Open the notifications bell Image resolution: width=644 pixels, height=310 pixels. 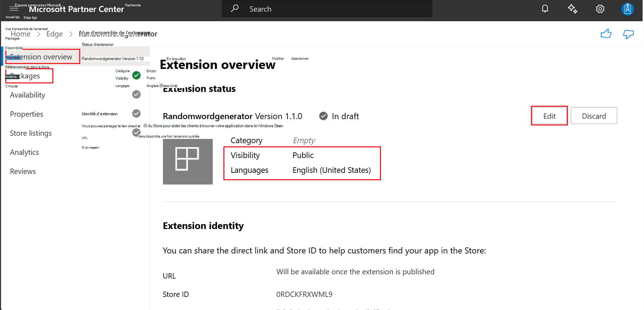click(545, 8)
